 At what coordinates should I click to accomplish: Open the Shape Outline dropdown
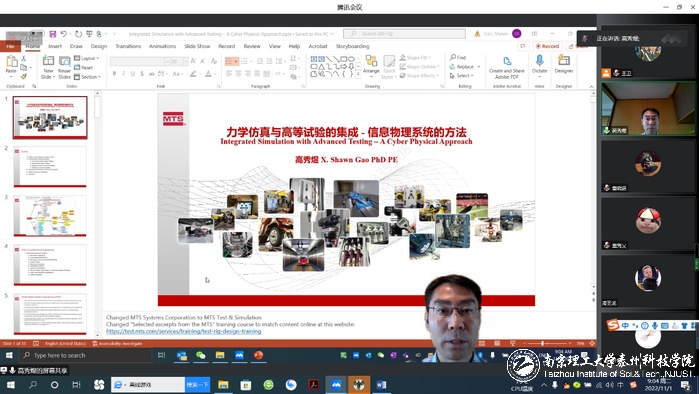(420, 66)
